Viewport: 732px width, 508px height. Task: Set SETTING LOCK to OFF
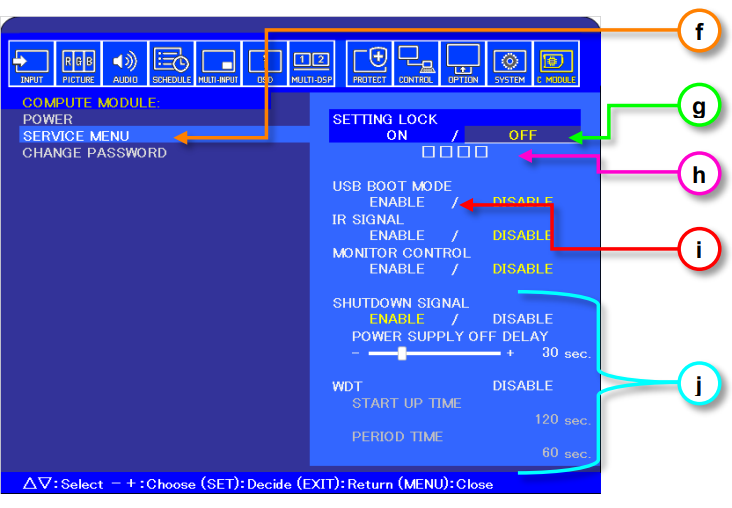tap(522, 135)
